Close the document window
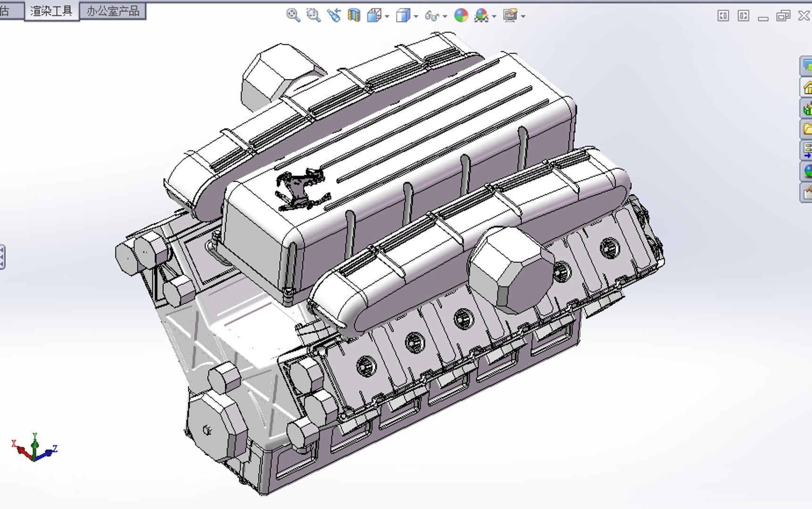 tap(804, 16)
